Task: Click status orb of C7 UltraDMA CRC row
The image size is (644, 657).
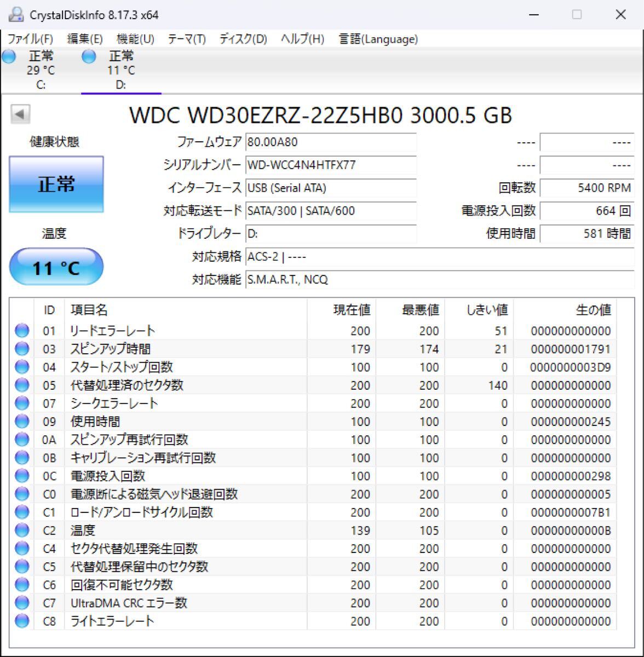Action: pyautogui.click(x=22, y=603)
